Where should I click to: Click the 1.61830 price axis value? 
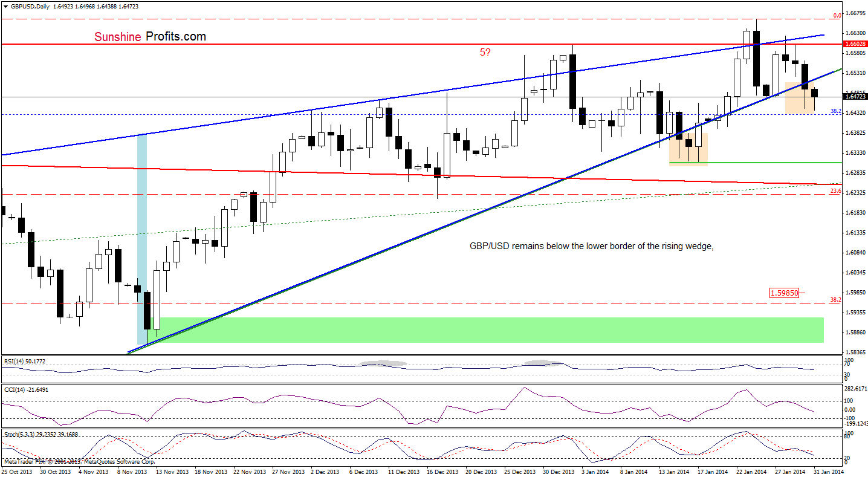coord(855,212)
